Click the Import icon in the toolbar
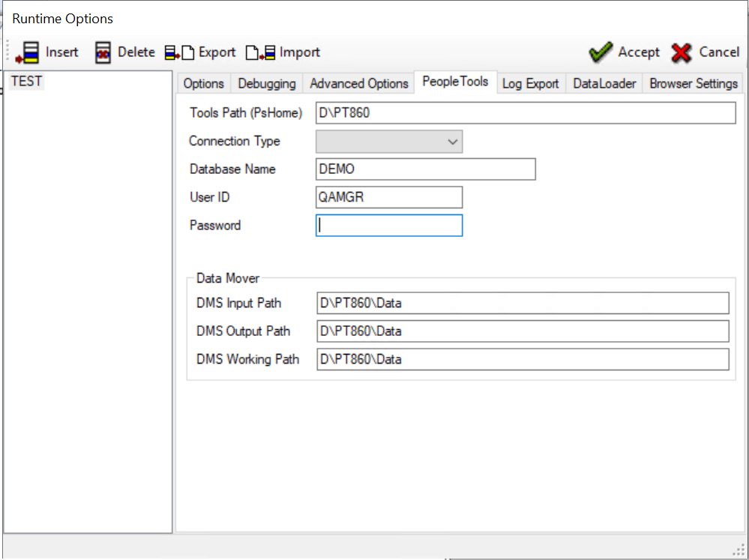 [260, 52]
